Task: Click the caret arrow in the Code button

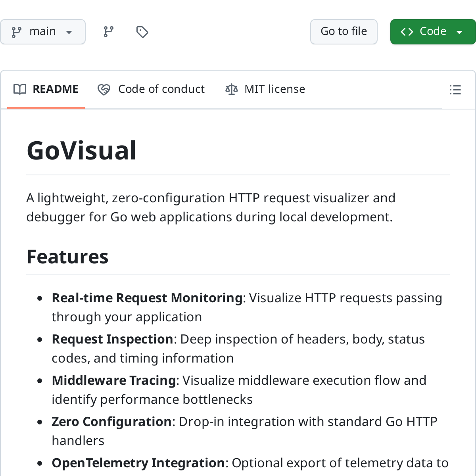Action: [x=460, y=33]
